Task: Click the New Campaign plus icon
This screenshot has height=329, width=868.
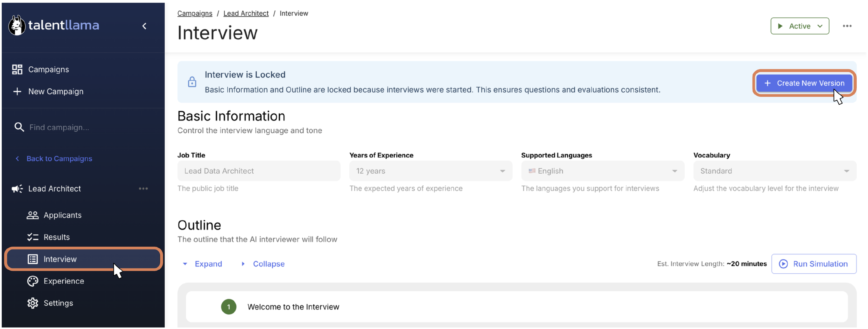Action: click(17, 91)
